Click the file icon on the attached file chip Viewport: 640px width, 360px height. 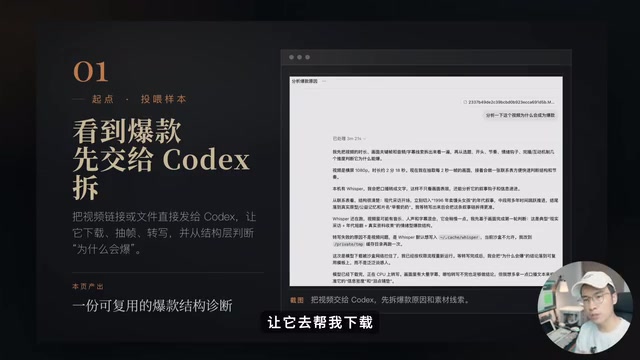[x=465, y=102]
